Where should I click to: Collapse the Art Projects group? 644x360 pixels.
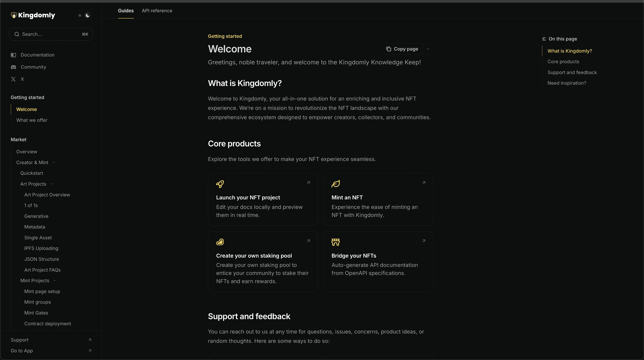point(52,184)
